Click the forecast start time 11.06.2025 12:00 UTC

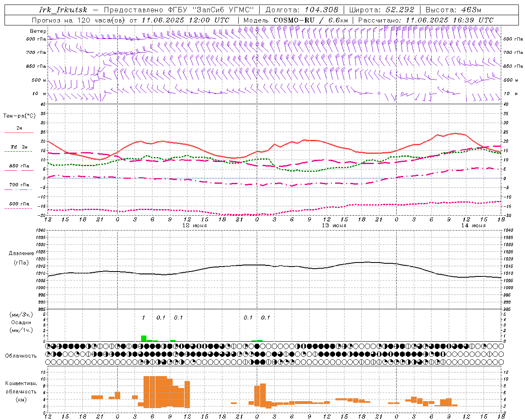(x=185, y=20)
